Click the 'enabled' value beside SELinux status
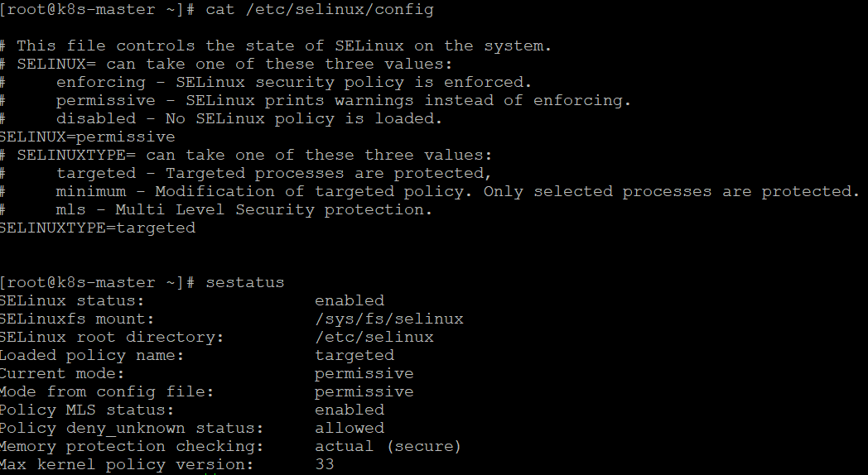 (350, 301)
